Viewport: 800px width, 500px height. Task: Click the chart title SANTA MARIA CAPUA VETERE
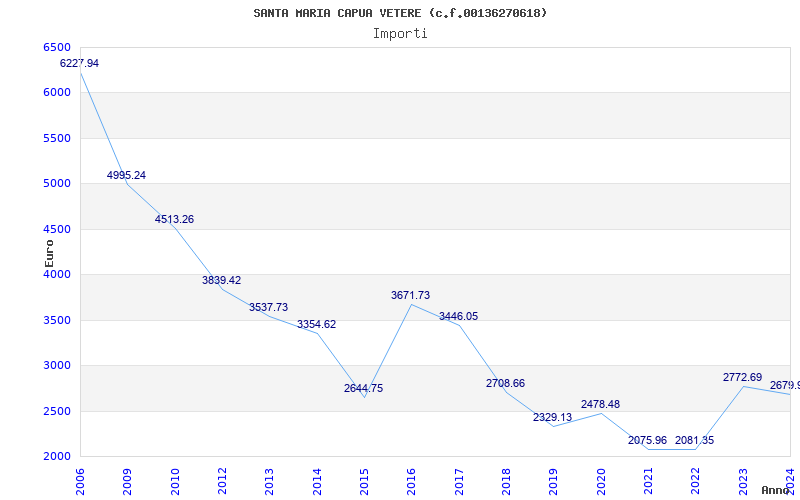(x=400, y=13)
